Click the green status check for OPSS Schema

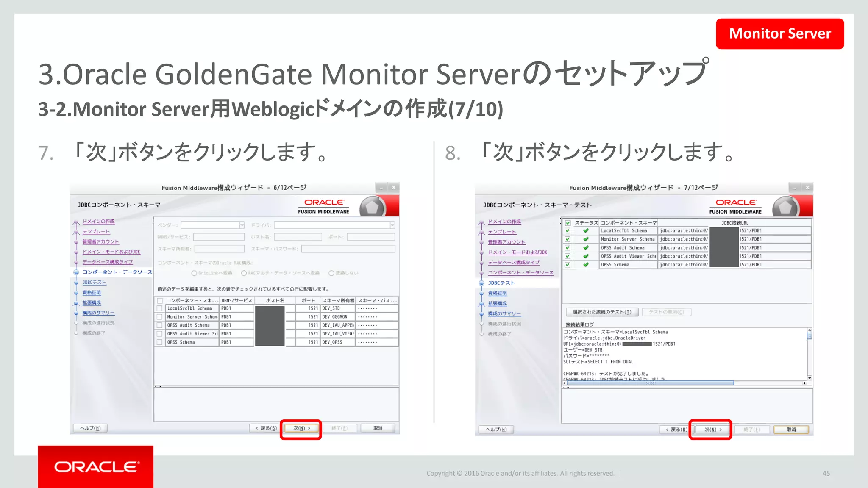pyautogui.click(x=586, y=265)
